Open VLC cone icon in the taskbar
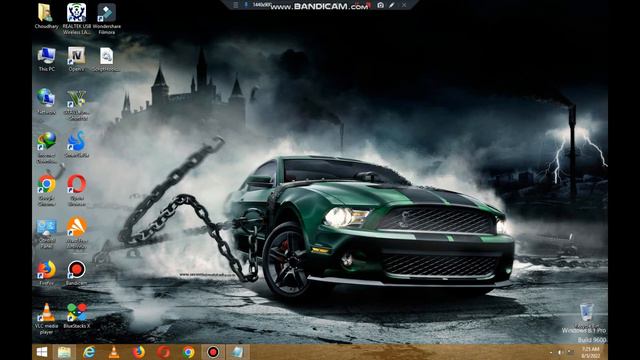Viewport: 640px width, 360px height. pos(114,352)
